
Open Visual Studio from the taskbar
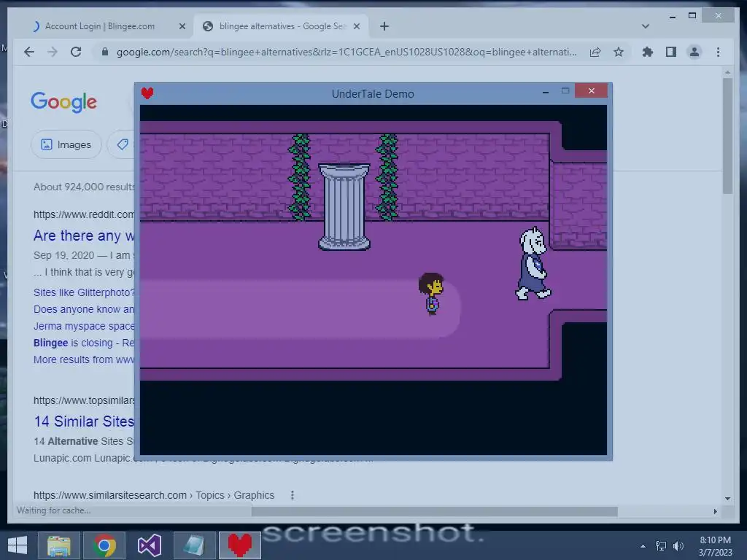tap(150, 545)
